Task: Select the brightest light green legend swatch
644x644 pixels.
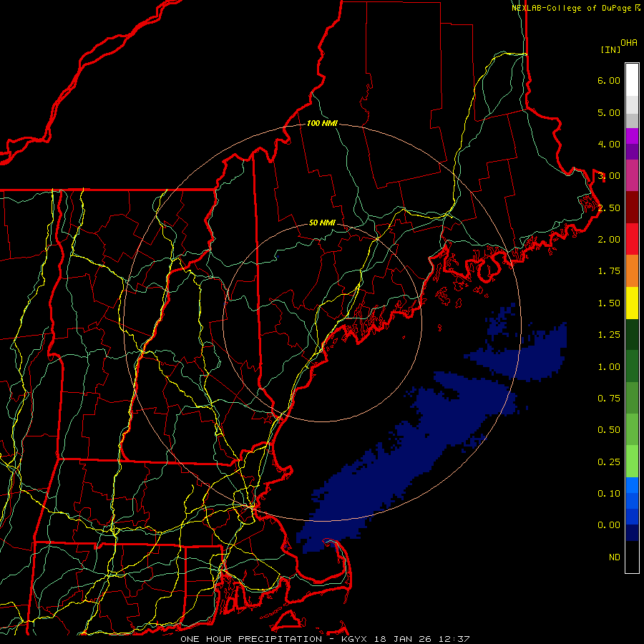Action: (x=632, y=462)
